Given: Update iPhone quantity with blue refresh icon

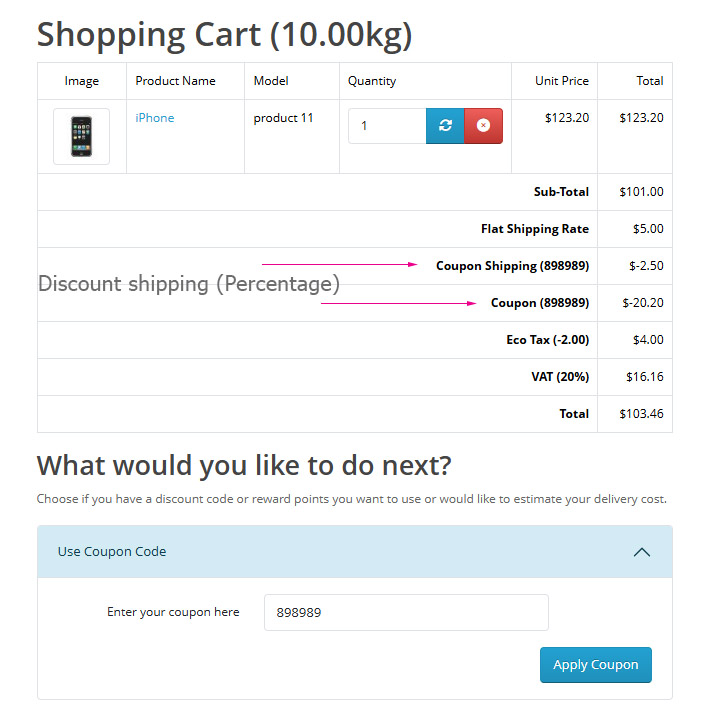Looking at the screenshot, I should coord(445,126).
